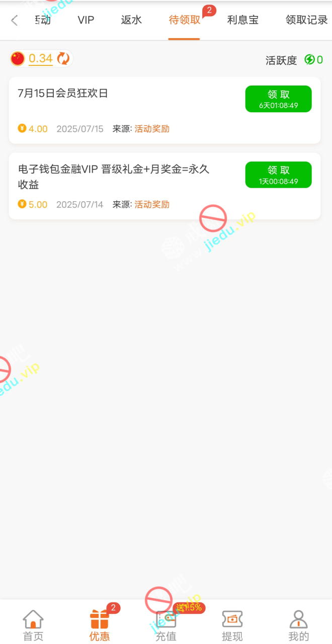Open the 7月15日会员狂欢日 card title
The height and width of the screenshot is (644, 332).
pyautogui.click(x=63, y=93)
